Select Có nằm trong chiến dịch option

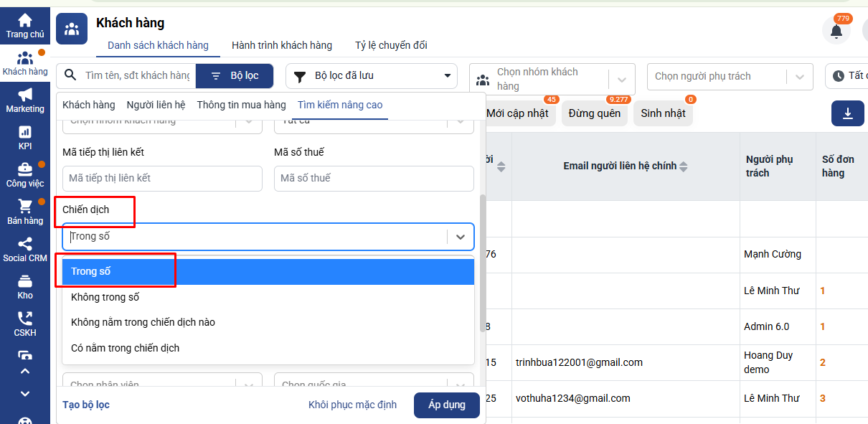(x=126, y=348)
